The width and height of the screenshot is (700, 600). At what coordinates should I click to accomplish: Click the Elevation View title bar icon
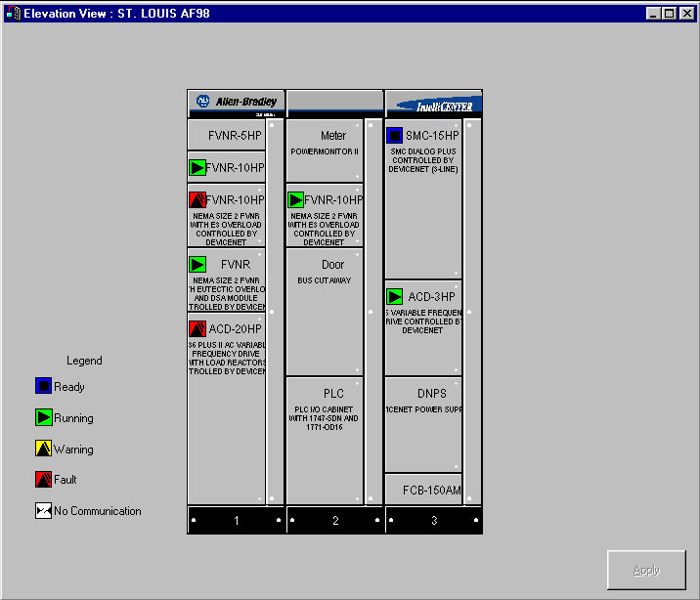(13, 14)
